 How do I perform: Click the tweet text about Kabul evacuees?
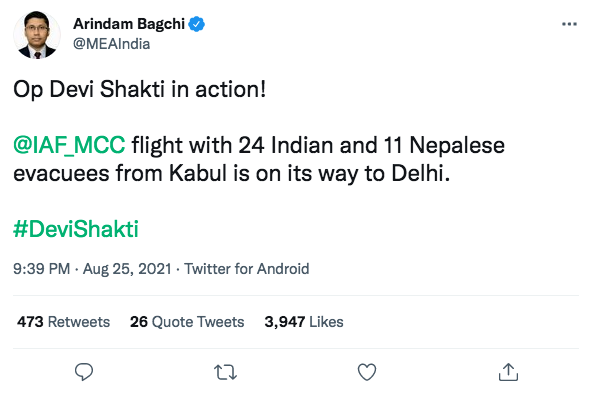(x=259, y=160)
